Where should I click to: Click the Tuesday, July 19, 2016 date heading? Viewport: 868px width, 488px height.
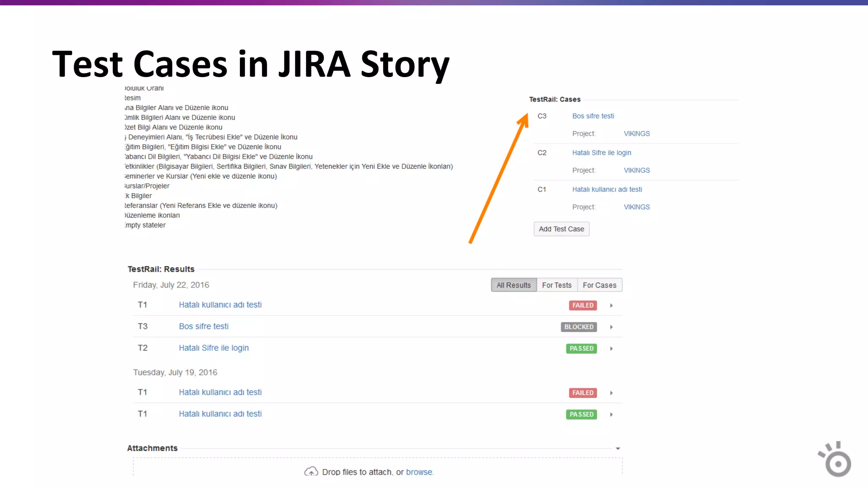pyautogui.click(x=175, y=372)
